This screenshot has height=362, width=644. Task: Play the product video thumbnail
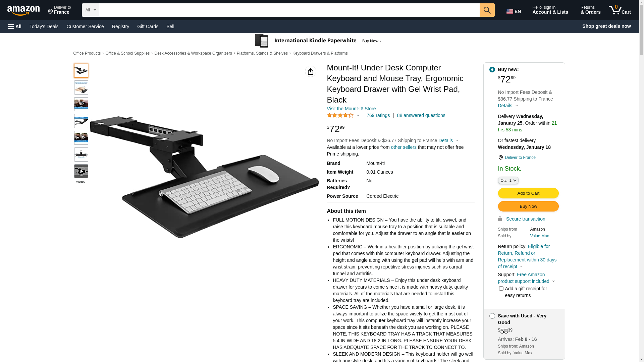pos(81,171)
